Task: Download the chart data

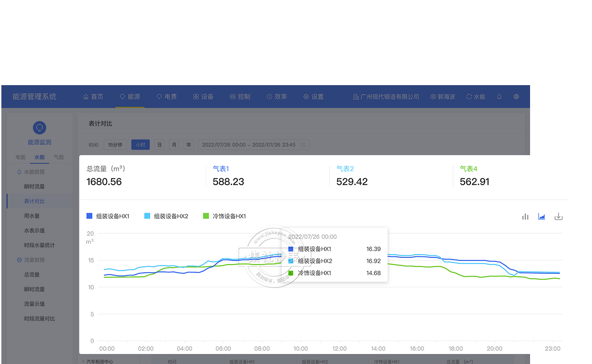Action: 558,217
